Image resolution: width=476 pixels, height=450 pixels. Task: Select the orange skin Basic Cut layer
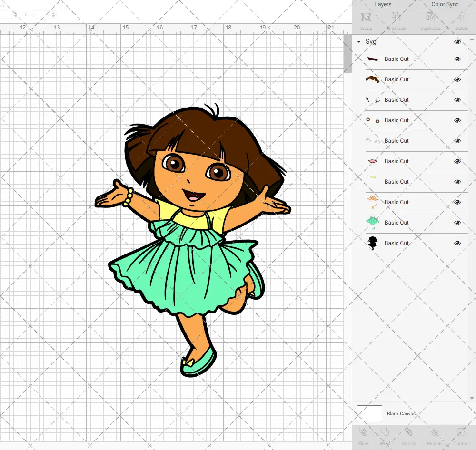click(x=416, y=202)
